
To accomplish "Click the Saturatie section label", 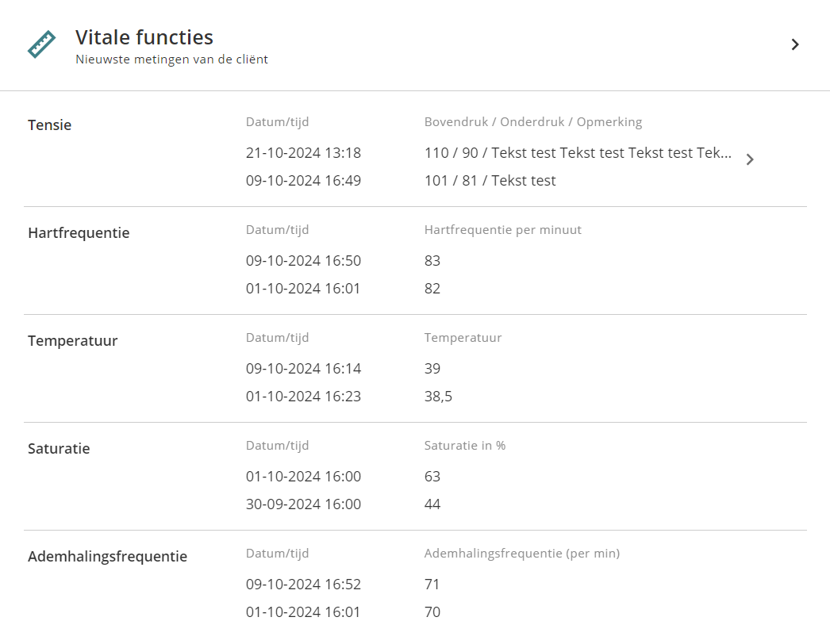I will point(59,448).
